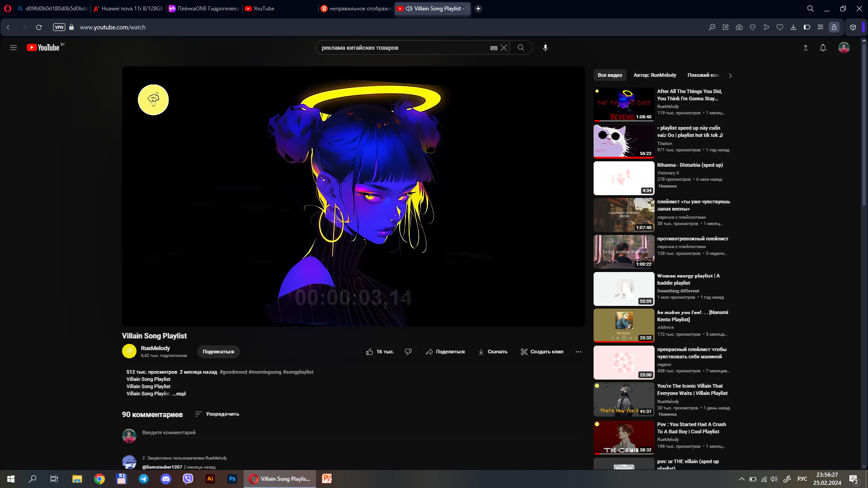Click the Opera address bar URL
This screenshot has height=488, width=868.
[113, 27]
